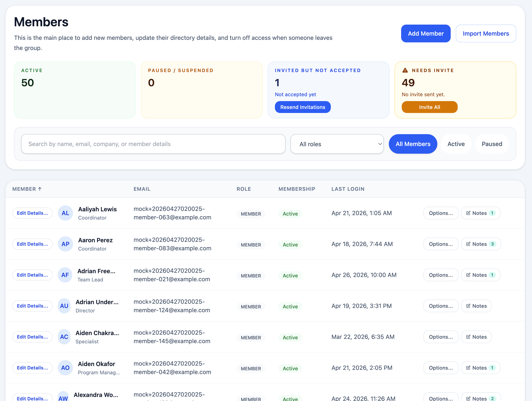Click Resend Invitations
The image size is (532, 401).
pyautogui.click(x=303, y=107)
